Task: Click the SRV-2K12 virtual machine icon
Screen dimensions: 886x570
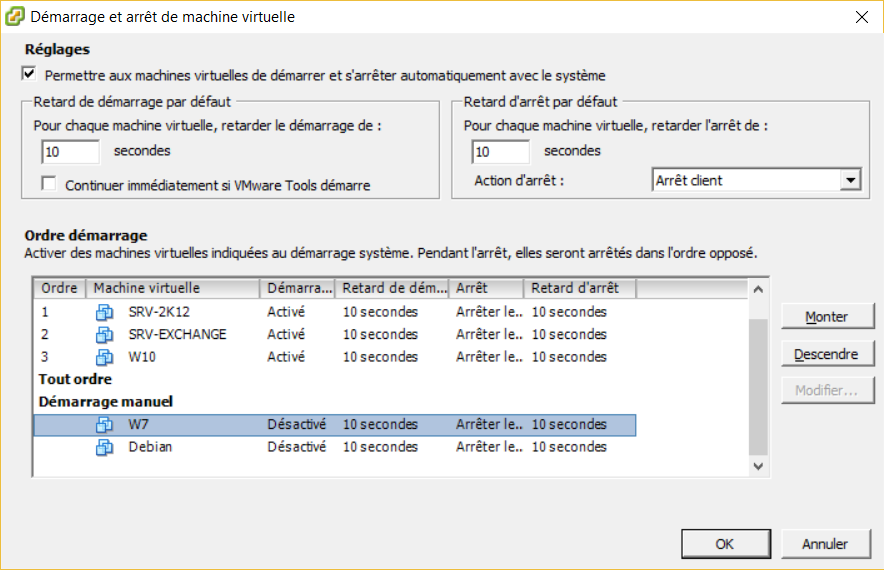Action: click(104, 312)
